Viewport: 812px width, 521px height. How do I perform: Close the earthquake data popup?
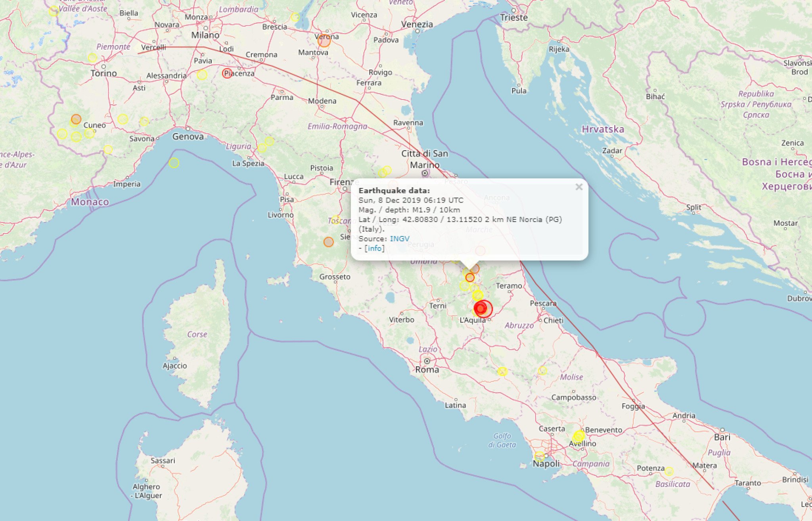tap(579, 187)
